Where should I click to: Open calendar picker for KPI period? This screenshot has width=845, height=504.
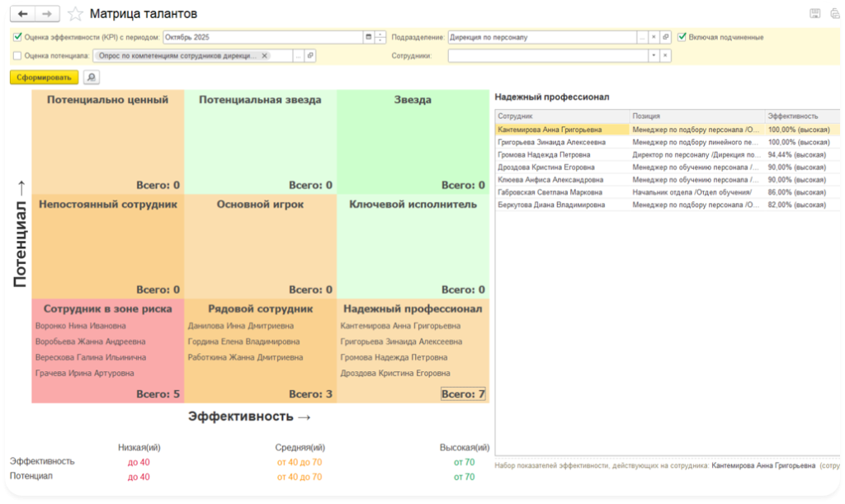click(x=368, y=37)
